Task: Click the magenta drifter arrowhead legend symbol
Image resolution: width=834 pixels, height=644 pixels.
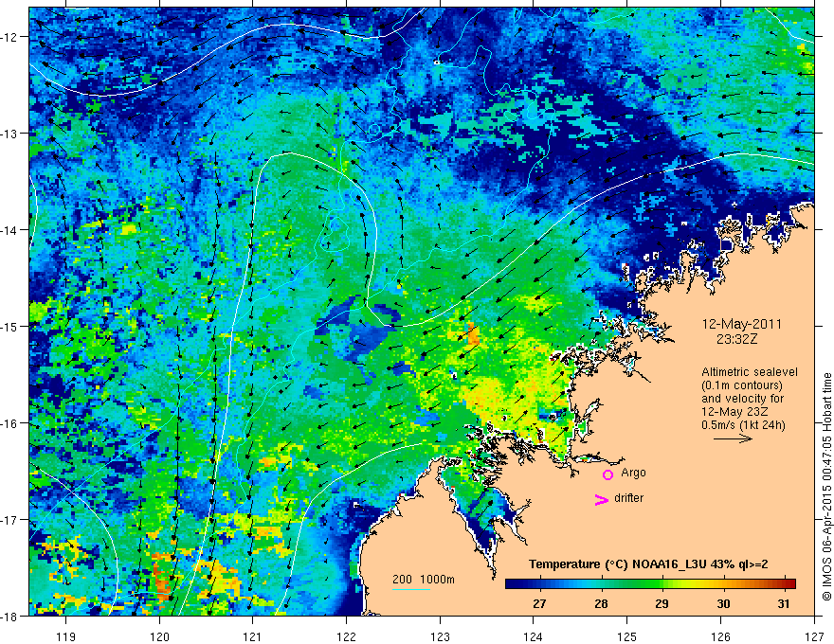Action: (x=602, y=499)
